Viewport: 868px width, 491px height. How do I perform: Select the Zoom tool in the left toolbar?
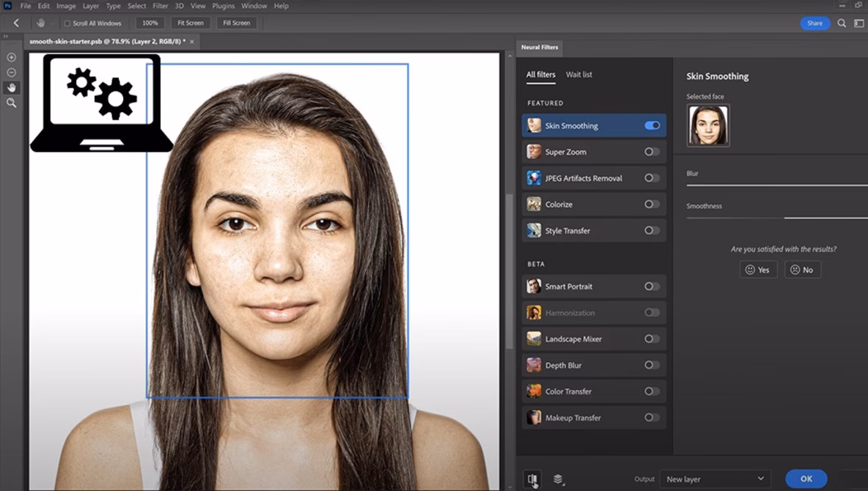11,103
